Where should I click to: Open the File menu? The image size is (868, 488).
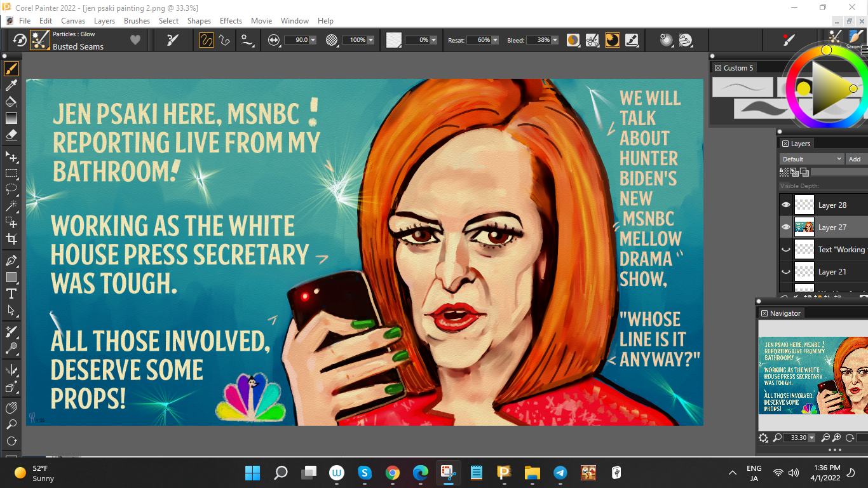[x=25, y=21]
